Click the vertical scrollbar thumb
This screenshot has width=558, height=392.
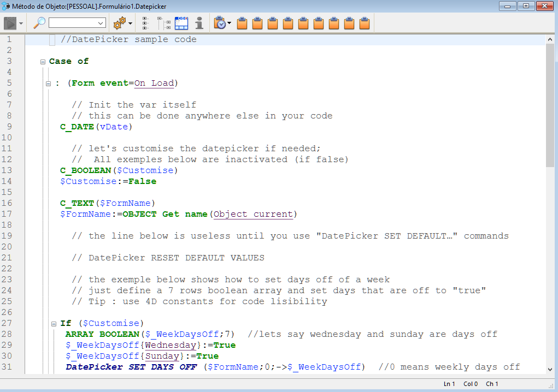pos(550,105)
